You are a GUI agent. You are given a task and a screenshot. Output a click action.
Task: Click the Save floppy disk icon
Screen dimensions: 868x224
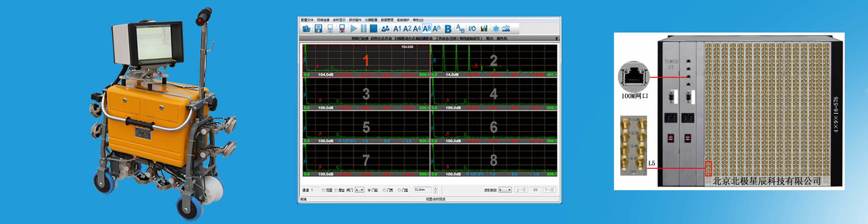pyautogui.click(x=318, y=29)
